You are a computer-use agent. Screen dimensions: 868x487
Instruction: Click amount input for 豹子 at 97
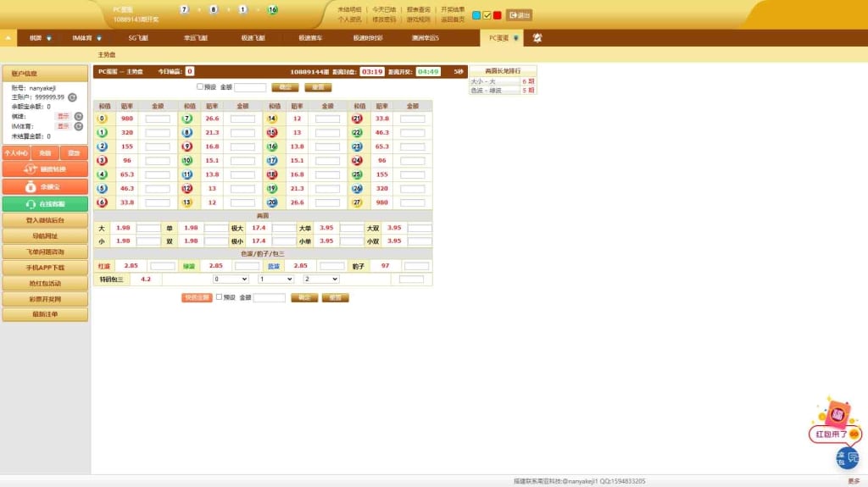(416, 266)
